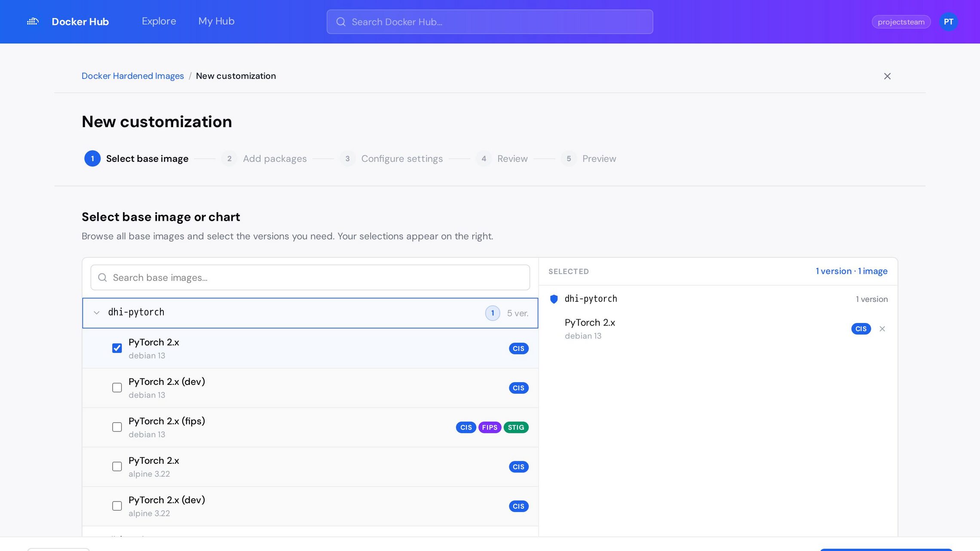Click the shield icon beside dhi-pytorch in Selected
Viewport: 980px width, 551px height.
[x=554, y=299]
